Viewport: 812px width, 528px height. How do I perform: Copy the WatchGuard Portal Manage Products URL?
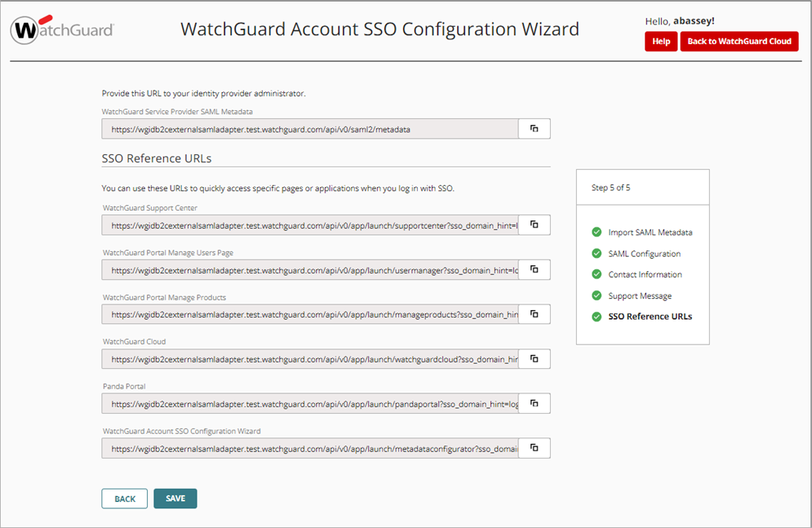(533, 314)
